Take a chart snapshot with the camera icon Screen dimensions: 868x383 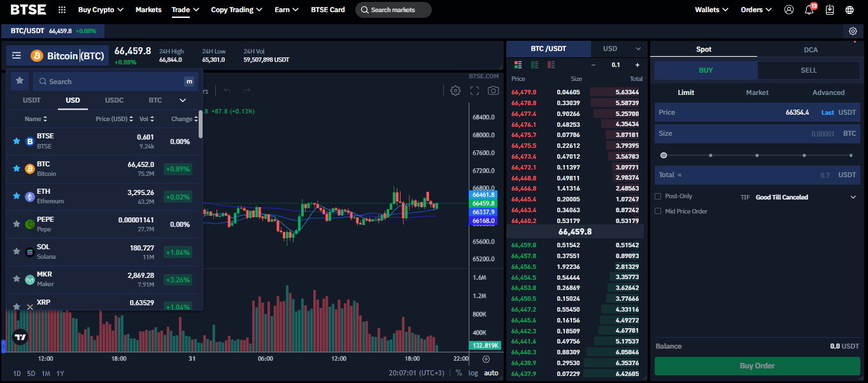click(x=493, y=90)
